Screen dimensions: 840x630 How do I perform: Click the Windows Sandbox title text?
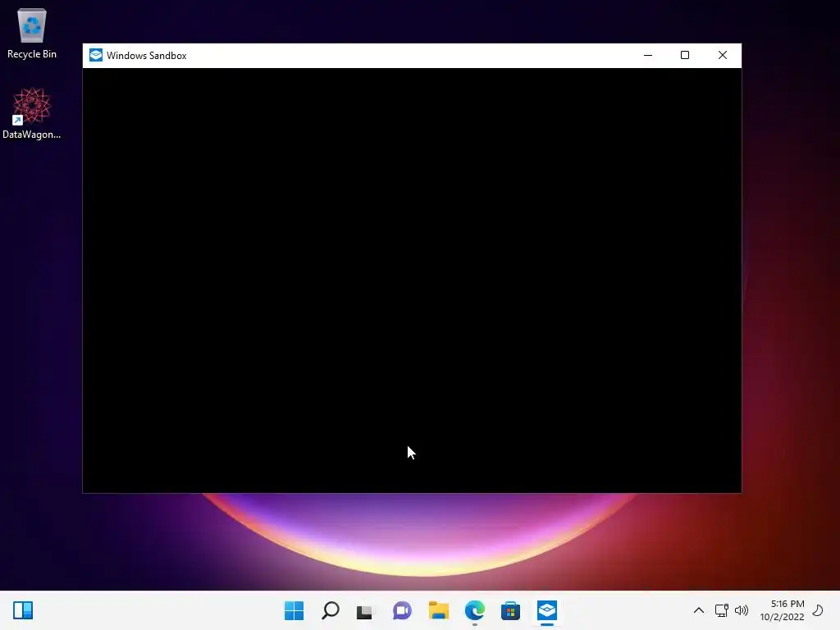[146, 56]
